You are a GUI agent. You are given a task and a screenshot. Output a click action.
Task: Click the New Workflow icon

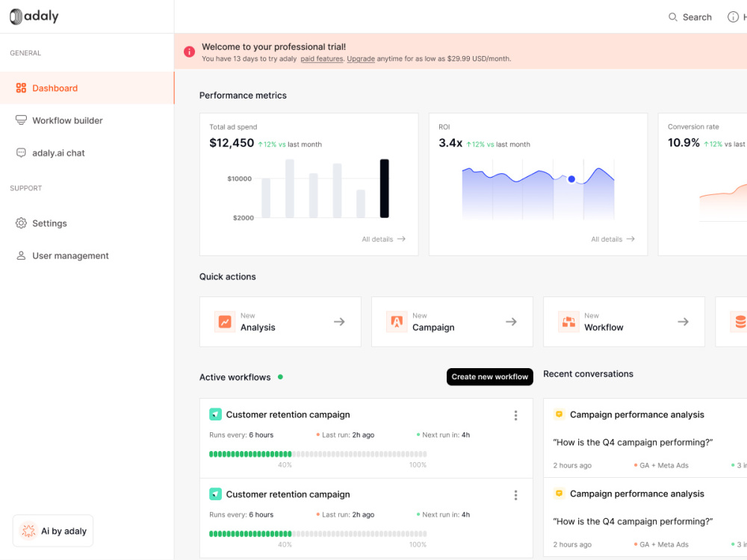(x=568, y=322)
